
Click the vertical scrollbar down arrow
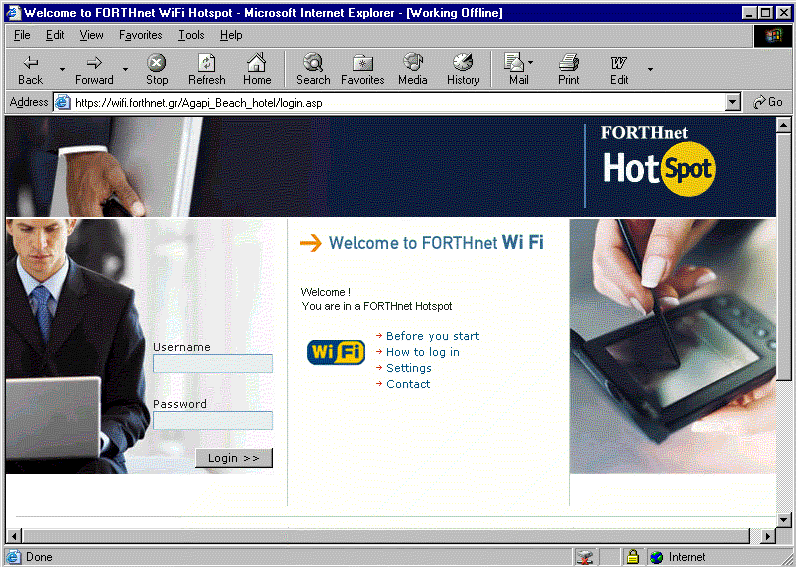783,520
